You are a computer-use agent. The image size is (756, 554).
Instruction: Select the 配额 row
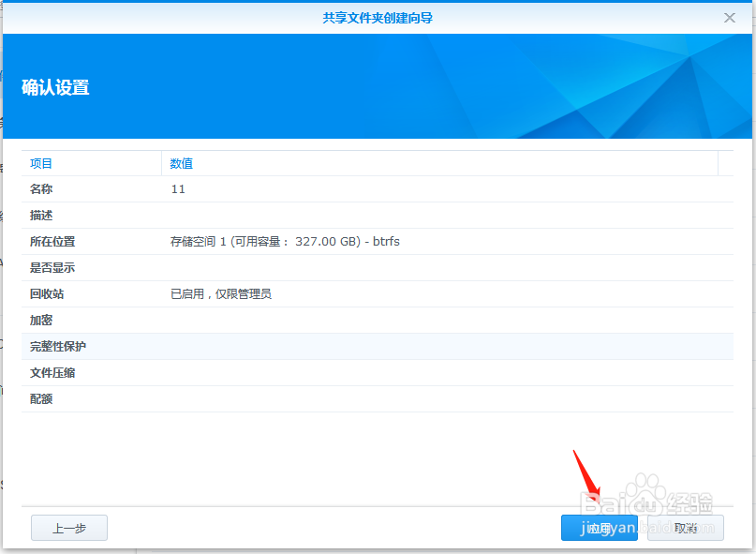(378, 399)
